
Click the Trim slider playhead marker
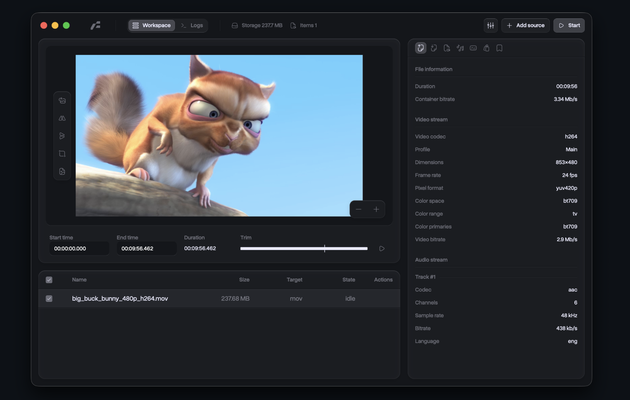325,249
